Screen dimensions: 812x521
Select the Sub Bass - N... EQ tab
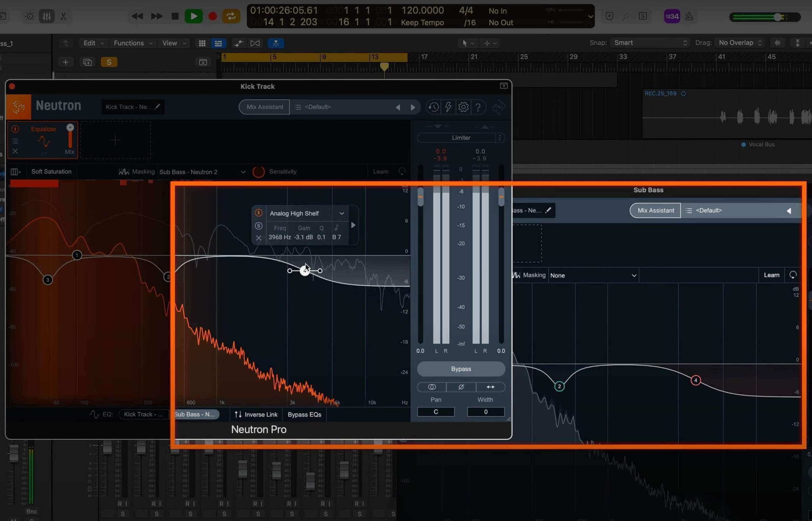[x=195, y=415]
